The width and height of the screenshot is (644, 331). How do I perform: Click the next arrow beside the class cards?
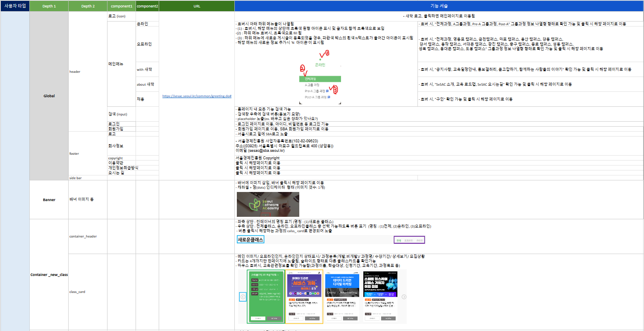(x=404, y=297)
